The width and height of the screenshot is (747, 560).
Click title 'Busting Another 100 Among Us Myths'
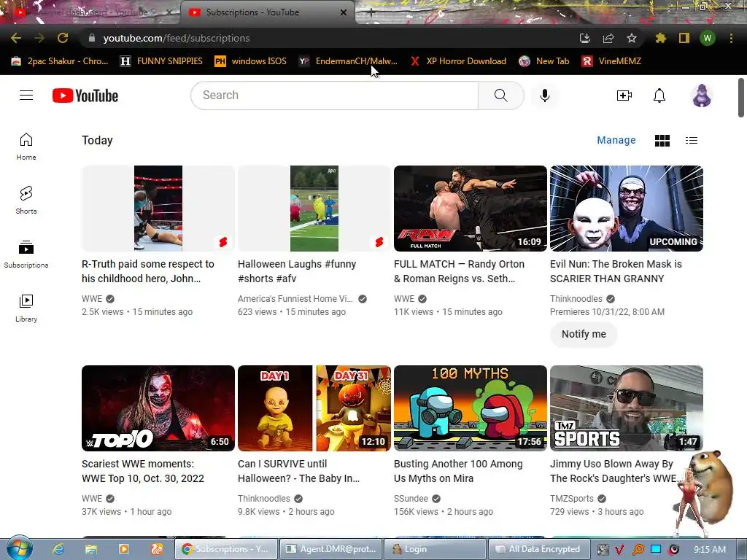tap(458, 471)
